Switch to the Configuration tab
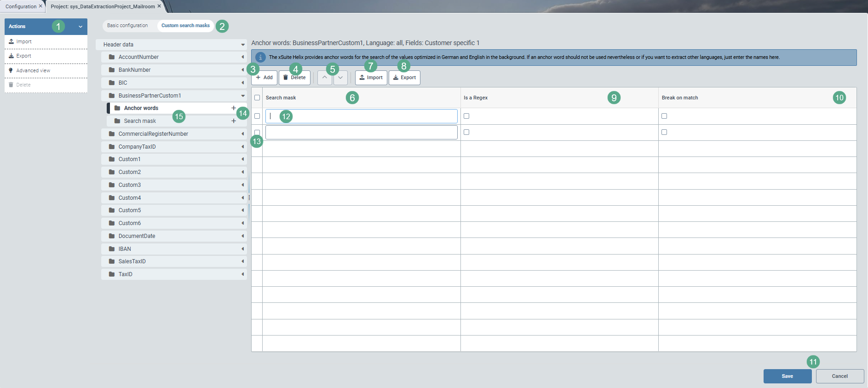The width and height of the screenshot is (868, 388). (21, 6)
